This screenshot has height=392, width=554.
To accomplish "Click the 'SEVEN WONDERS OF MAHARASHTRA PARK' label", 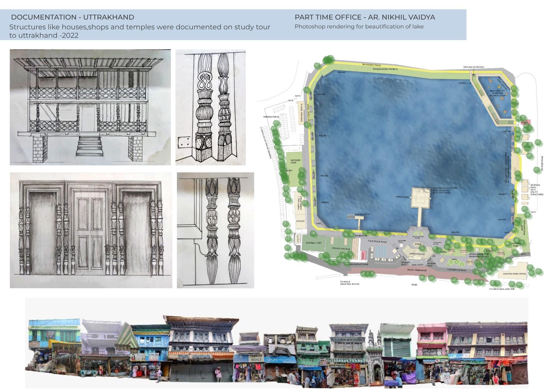I will 479,255.
